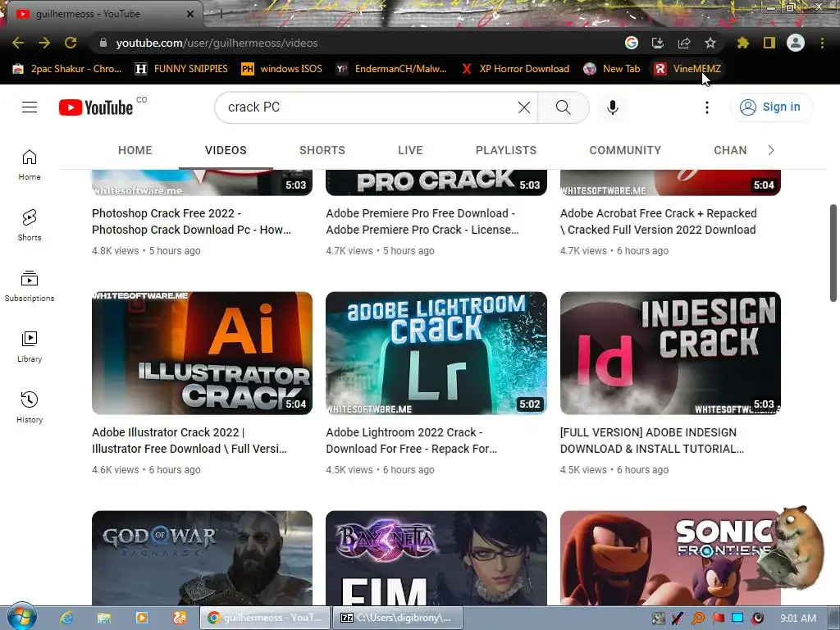Open the Extensions puzzle icon
Screen dimensions: 840x630
point(743,43)
